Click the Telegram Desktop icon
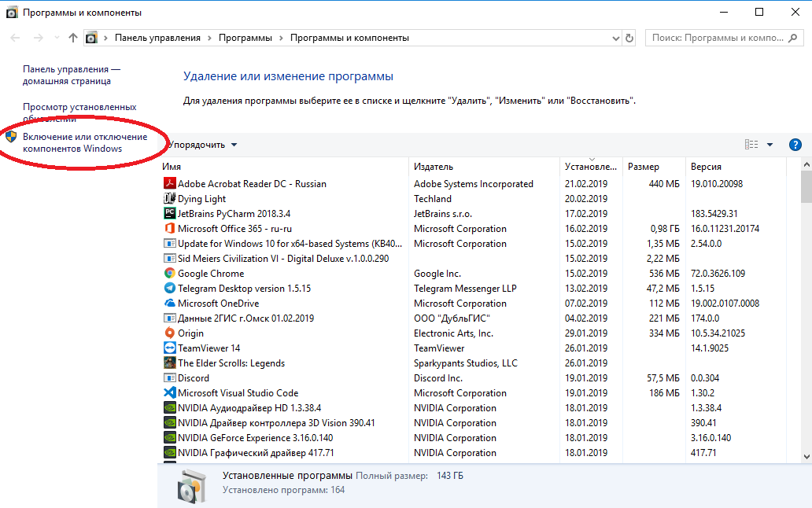The height and width of the screenshot is (508, 812). (x=169, y=288)
